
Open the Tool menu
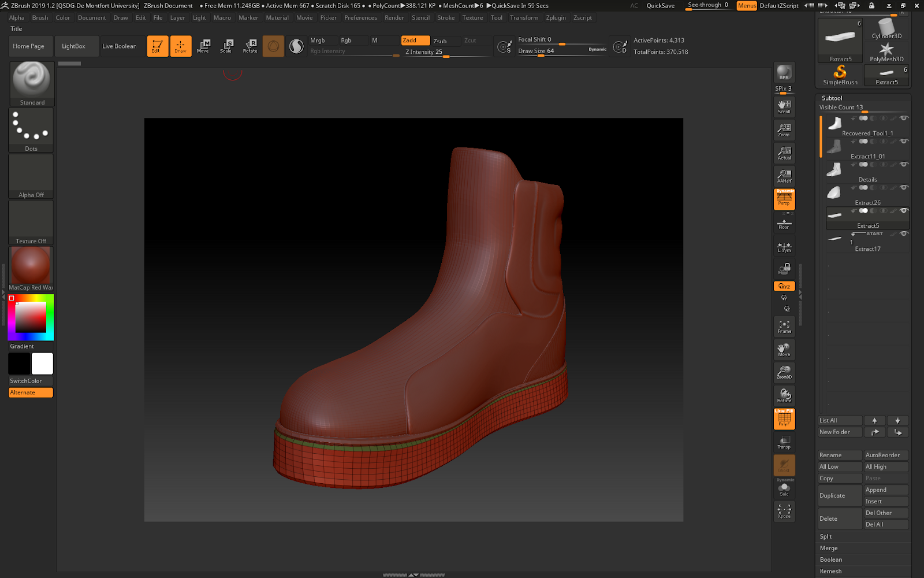[x=497, y=18]
